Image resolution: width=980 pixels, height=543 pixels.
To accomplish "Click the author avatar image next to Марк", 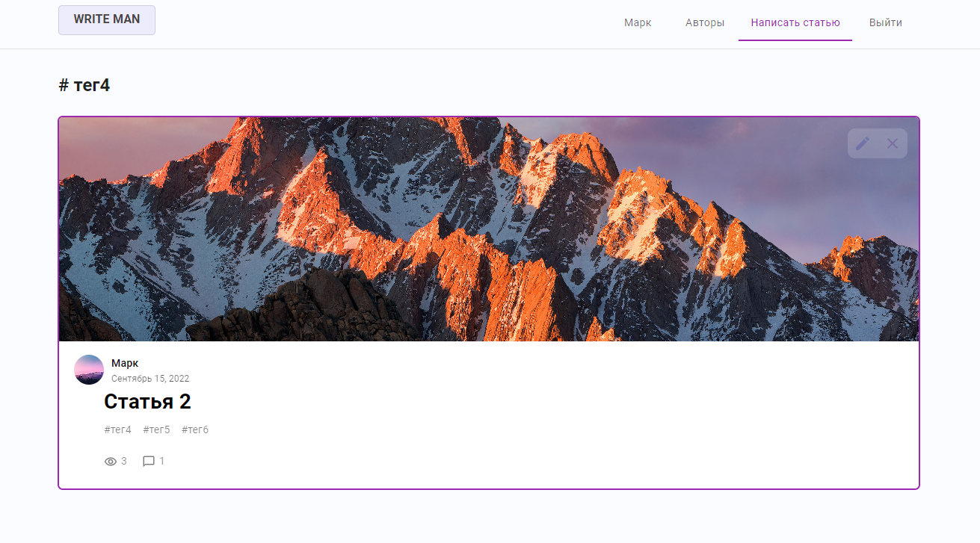I will [88, 369].
